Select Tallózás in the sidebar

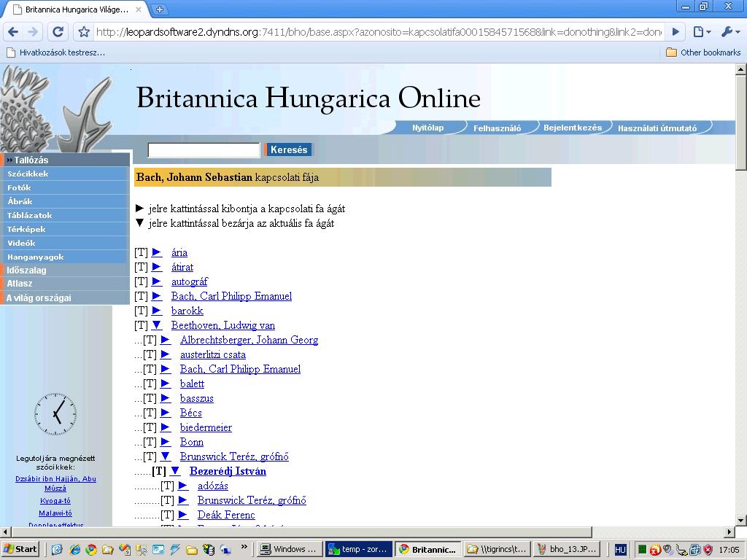pos(65,160)
